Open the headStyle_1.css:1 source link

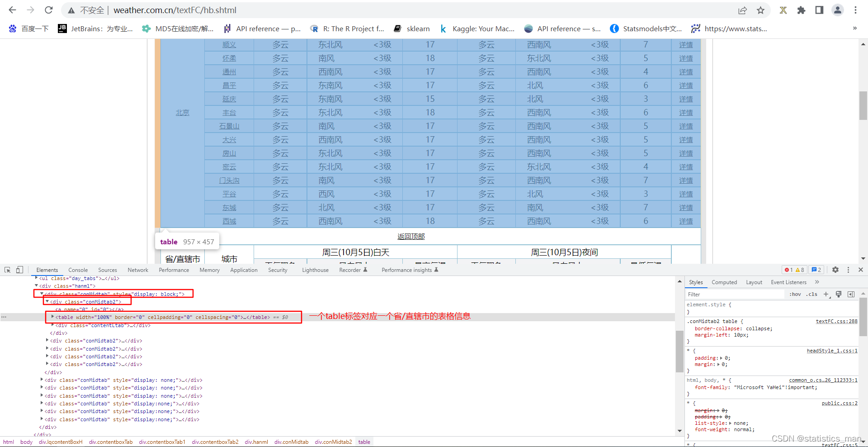832,351
